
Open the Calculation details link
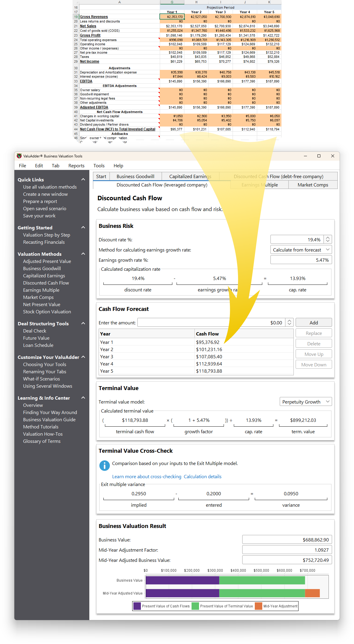click(203, 476)
